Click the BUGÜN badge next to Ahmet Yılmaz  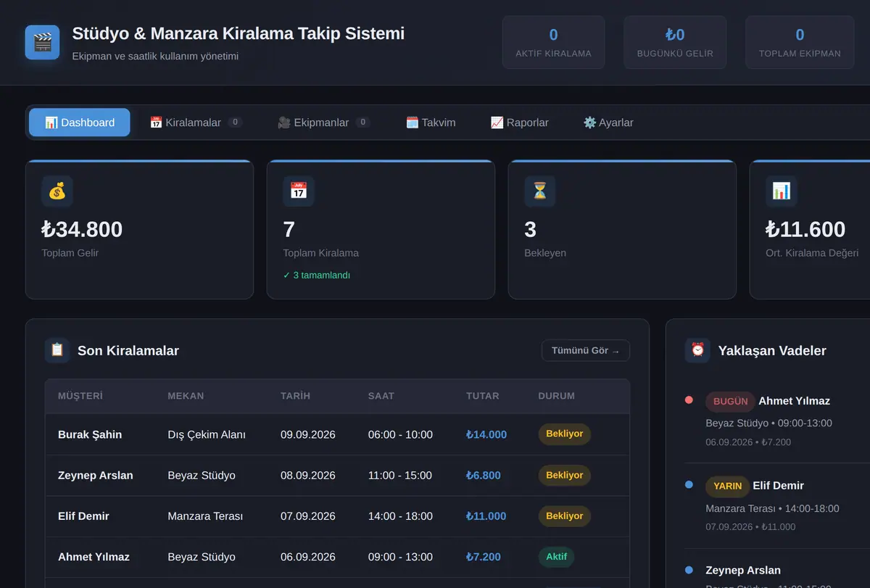click(x=730, y=401)
